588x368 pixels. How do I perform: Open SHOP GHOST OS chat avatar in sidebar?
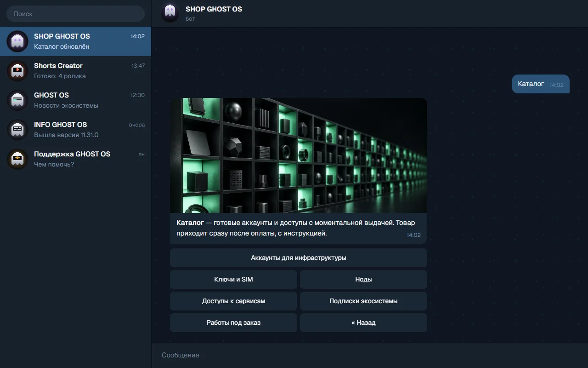coord(17,41)
